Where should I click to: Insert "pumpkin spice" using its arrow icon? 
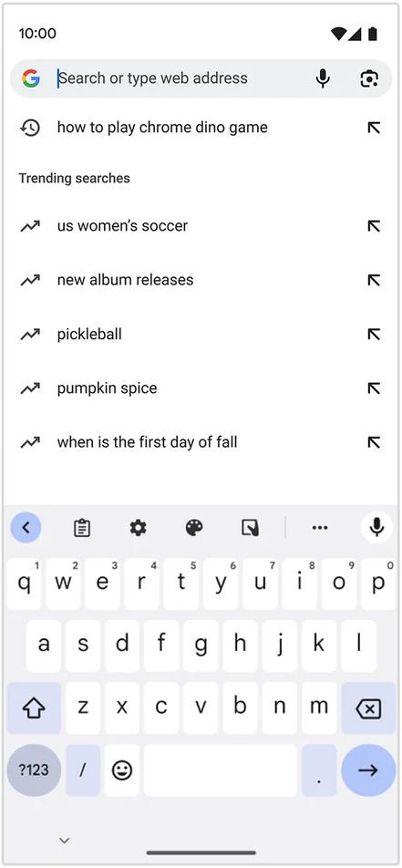click(x=374, y=388)
